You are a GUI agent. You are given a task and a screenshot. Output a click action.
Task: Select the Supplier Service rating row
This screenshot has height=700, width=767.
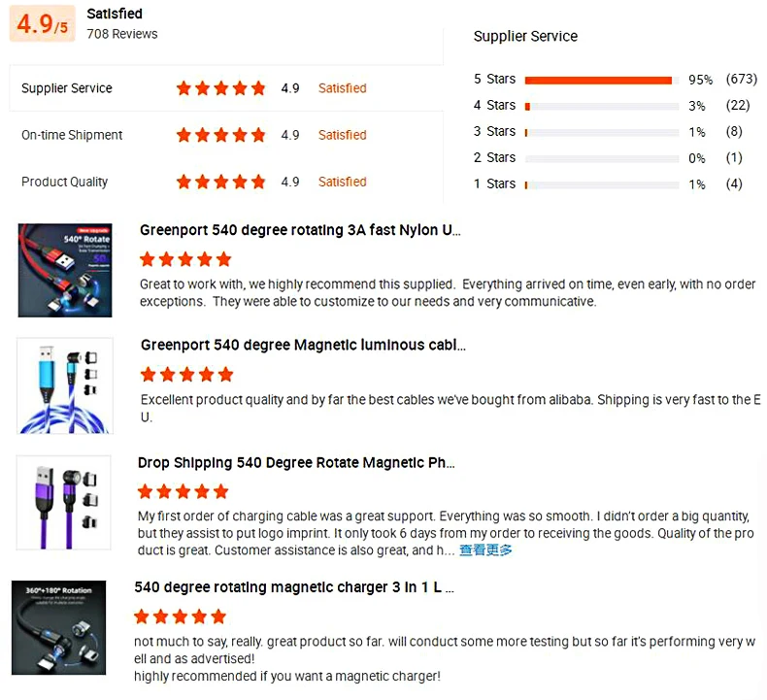click(x=226, y=88)
